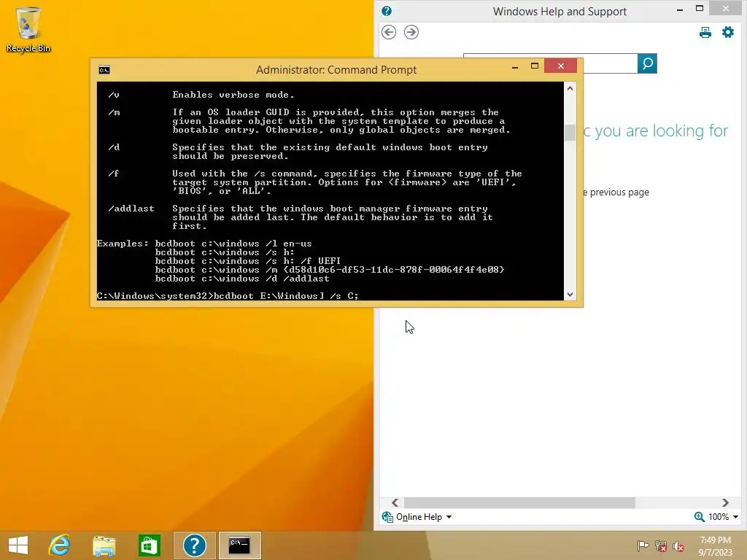Click the 'Enables verbose mode.' line

pos(233,95)
